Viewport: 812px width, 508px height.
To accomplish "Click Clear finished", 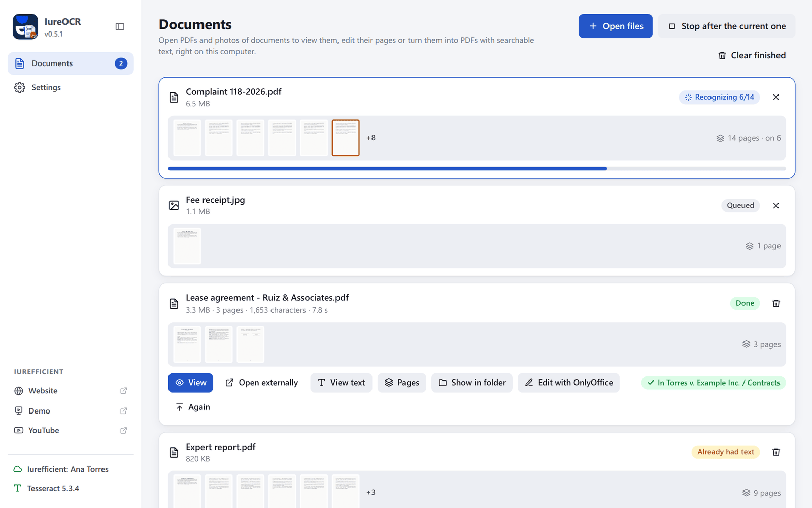I will [x=752, y=55].
